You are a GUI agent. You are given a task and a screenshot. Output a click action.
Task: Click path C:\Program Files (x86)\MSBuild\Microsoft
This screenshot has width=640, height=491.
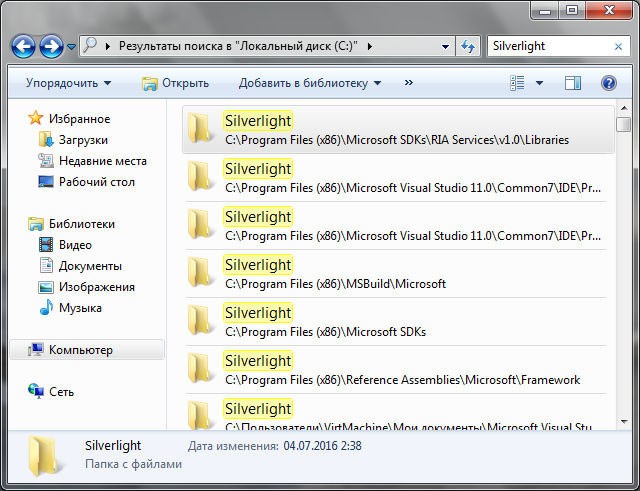point(335,284)
